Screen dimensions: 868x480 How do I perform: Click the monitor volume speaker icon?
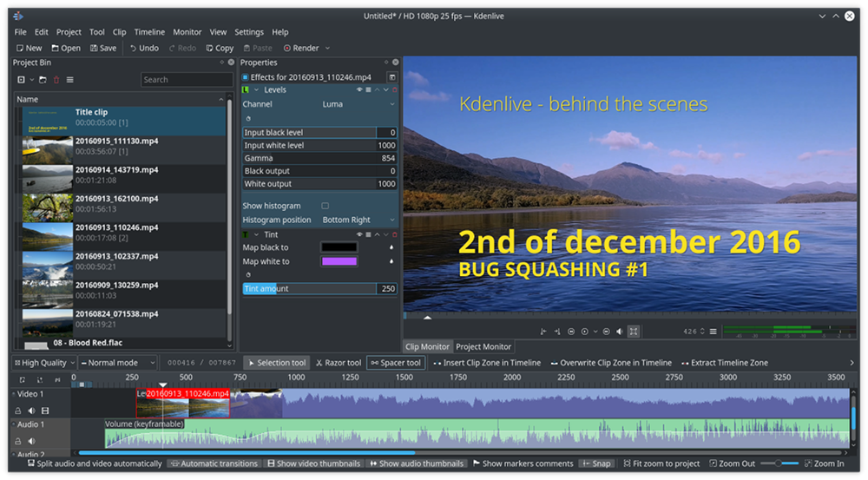pos(620,332)
